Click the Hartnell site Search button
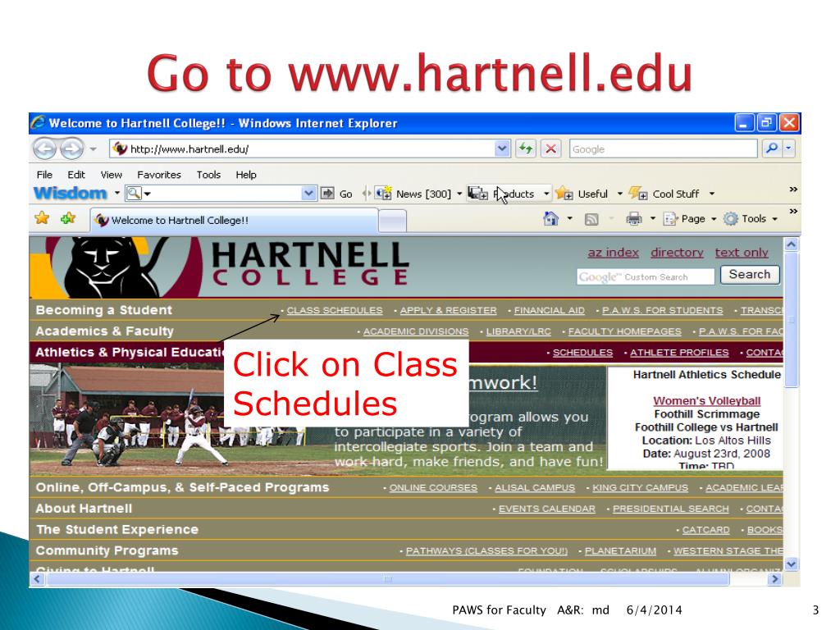Viewport: 840px width, 630px height. [x=750, y=275]
